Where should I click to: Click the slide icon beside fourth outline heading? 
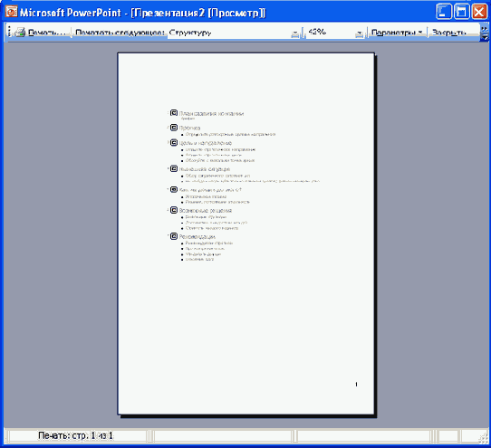coord(174,168)
